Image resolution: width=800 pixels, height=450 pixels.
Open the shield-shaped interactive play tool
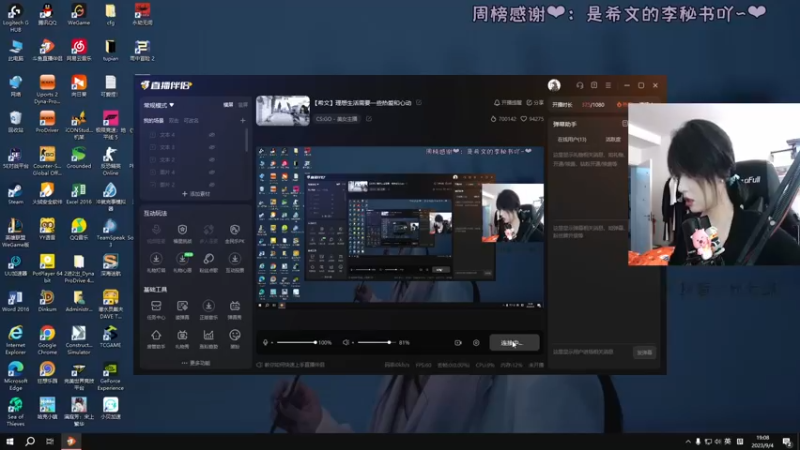(182, 233)
